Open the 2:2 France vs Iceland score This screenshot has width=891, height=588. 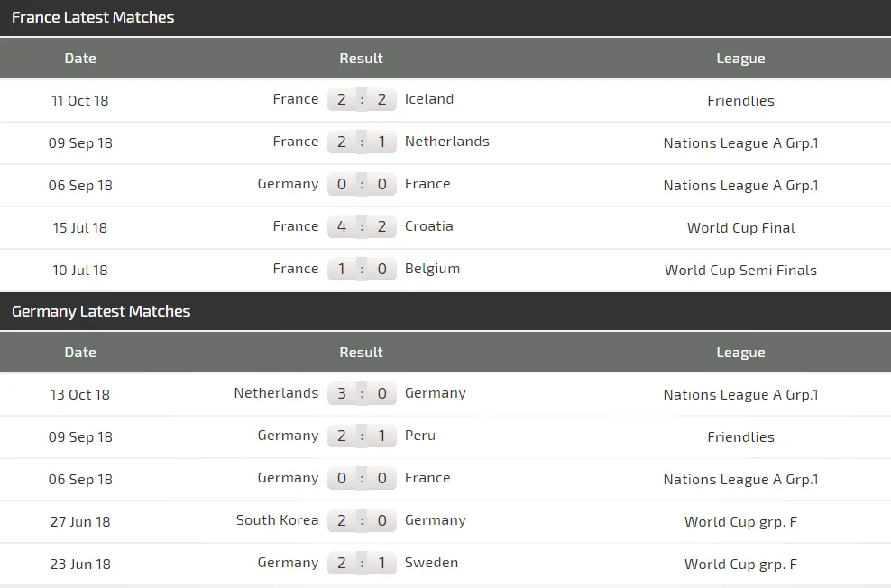(x=362, y=99)
